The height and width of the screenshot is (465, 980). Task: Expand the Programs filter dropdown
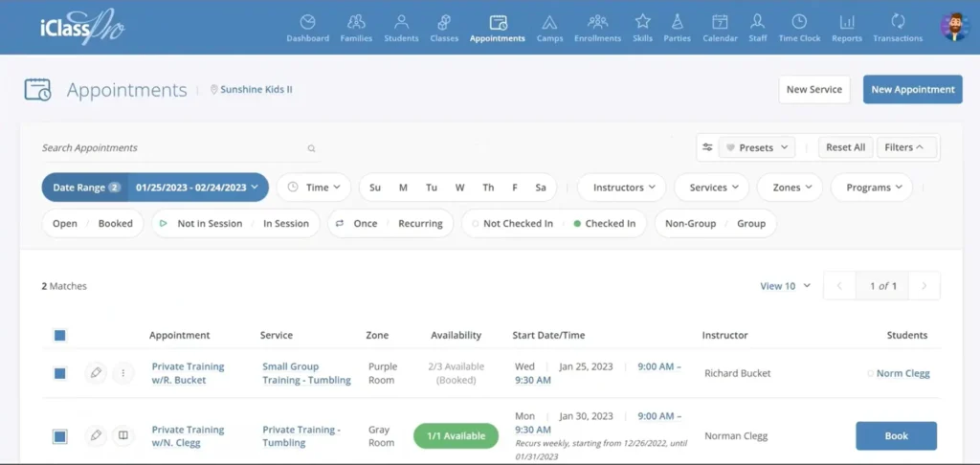pyautogui.click(x=871, y=187)
